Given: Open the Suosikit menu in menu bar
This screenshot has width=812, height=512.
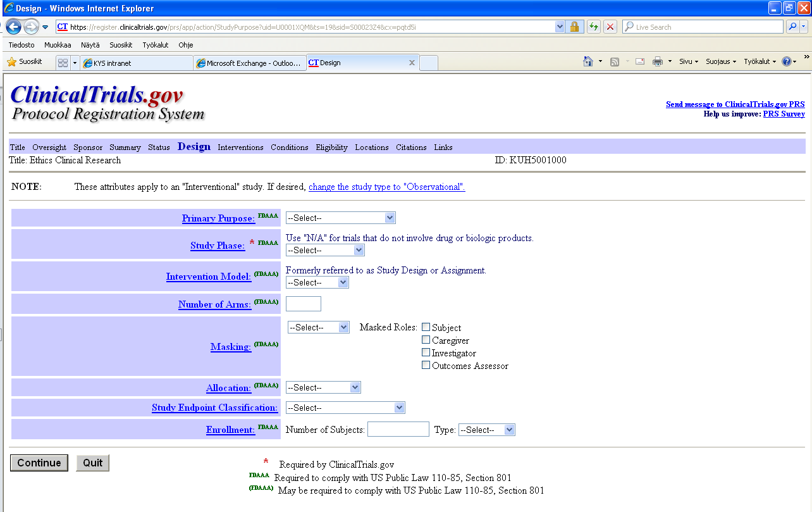Looking at the screenshot, I should [x=121, y=45].
